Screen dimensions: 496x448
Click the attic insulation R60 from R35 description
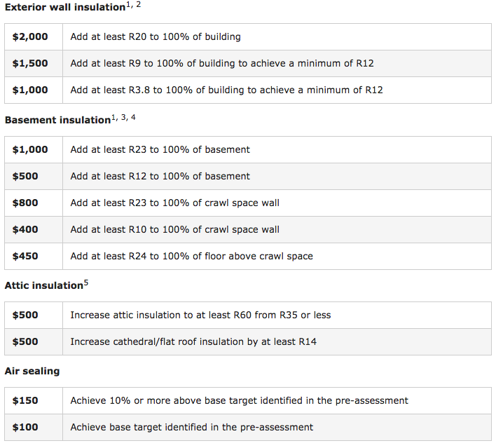tap(200, 315)
